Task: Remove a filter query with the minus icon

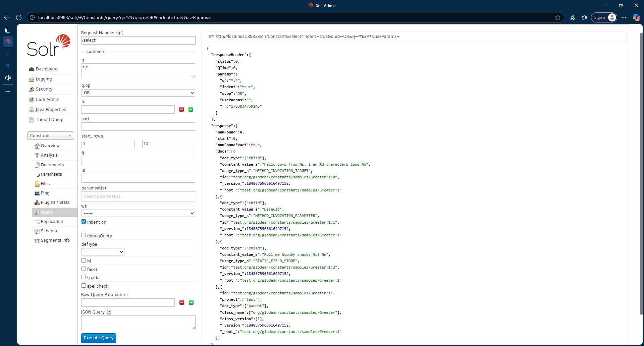Action: click(x=181, y=109)
